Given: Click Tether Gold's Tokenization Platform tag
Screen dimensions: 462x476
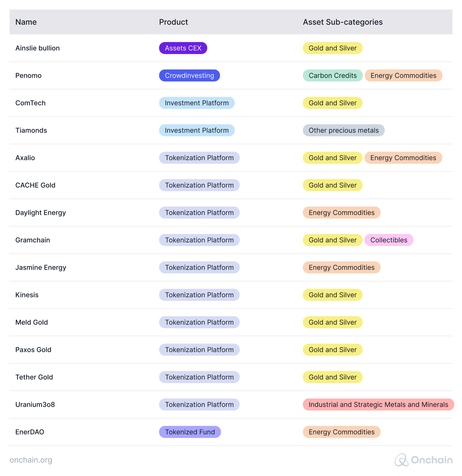Looking at the screenshot, I should coord(199,377).
